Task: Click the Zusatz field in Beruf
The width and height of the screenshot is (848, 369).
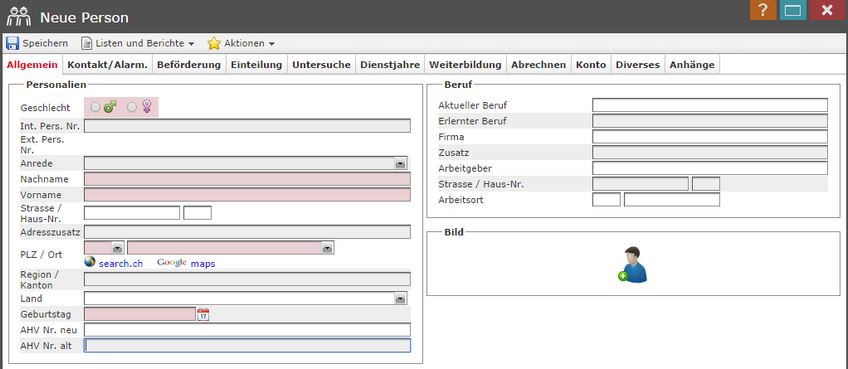Action: (710, 152)
